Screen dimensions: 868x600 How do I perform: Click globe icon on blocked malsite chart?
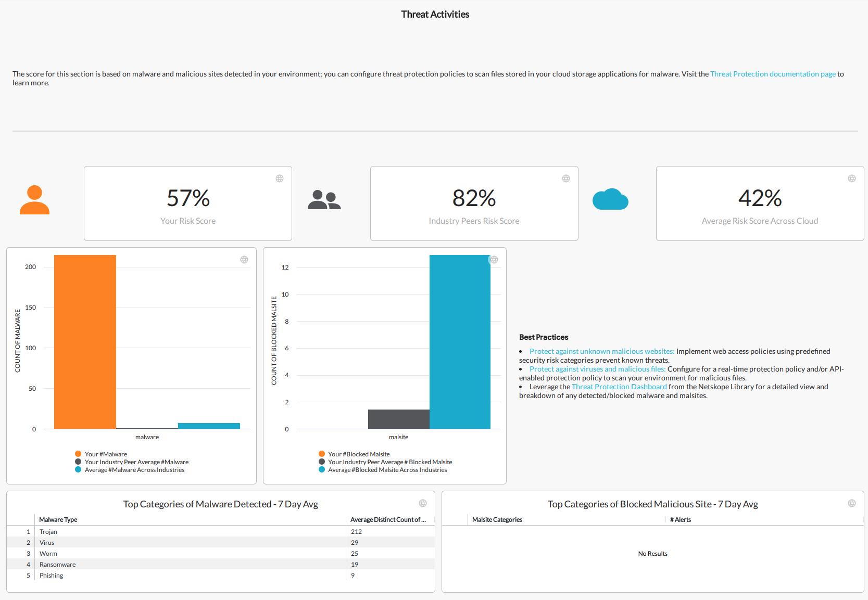point(494,260)
